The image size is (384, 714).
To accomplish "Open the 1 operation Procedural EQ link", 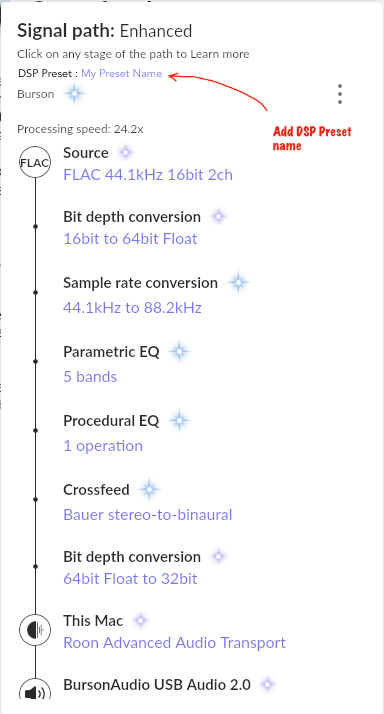I will [x=103, y=445].
